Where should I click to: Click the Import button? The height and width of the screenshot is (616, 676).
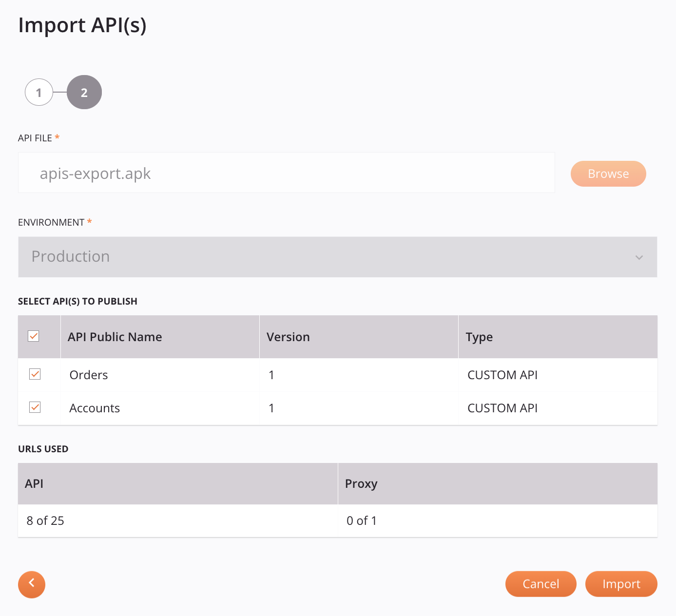tap(621, 584)
